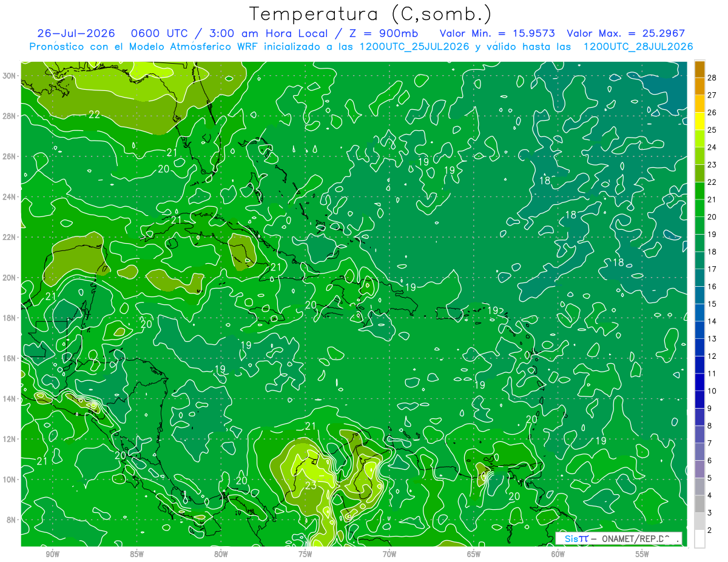Click the "70W" longitude label

(x=389, y=555)
